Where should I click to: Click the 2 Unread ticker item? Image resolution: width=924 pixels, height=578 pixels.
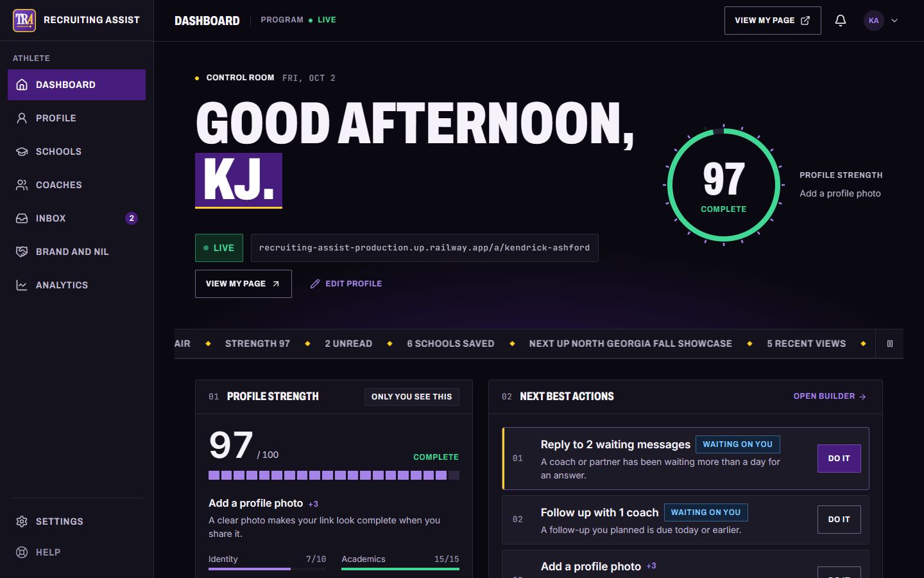pos(348,344)
